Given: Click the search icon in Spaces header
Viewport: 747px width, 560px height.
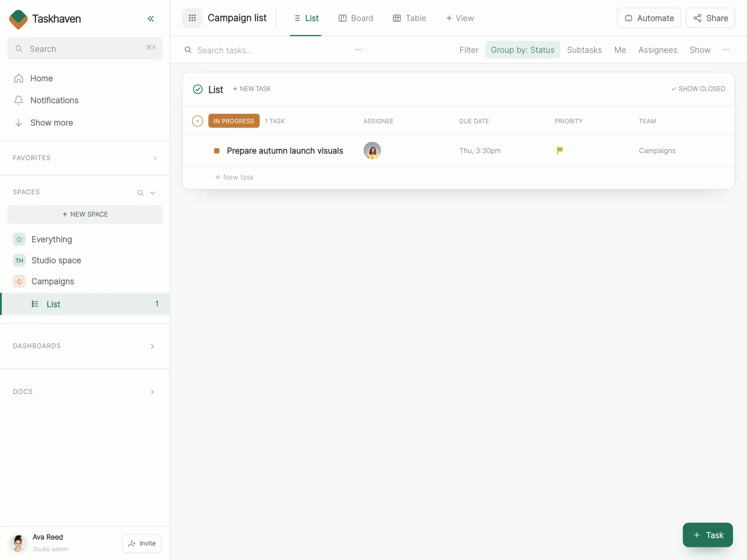Looking at the screenshot, I should pos(140,193).
